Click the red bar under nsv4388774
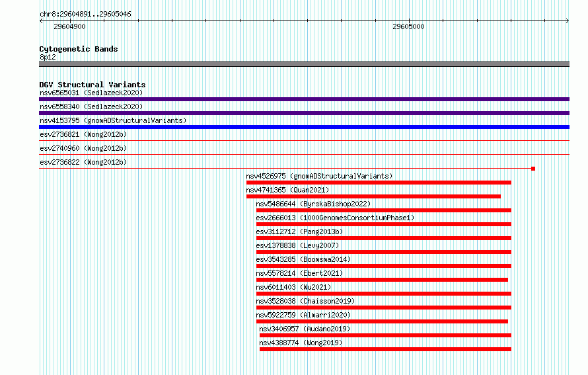This screenshot has height=375, width=588. point(385,349)
